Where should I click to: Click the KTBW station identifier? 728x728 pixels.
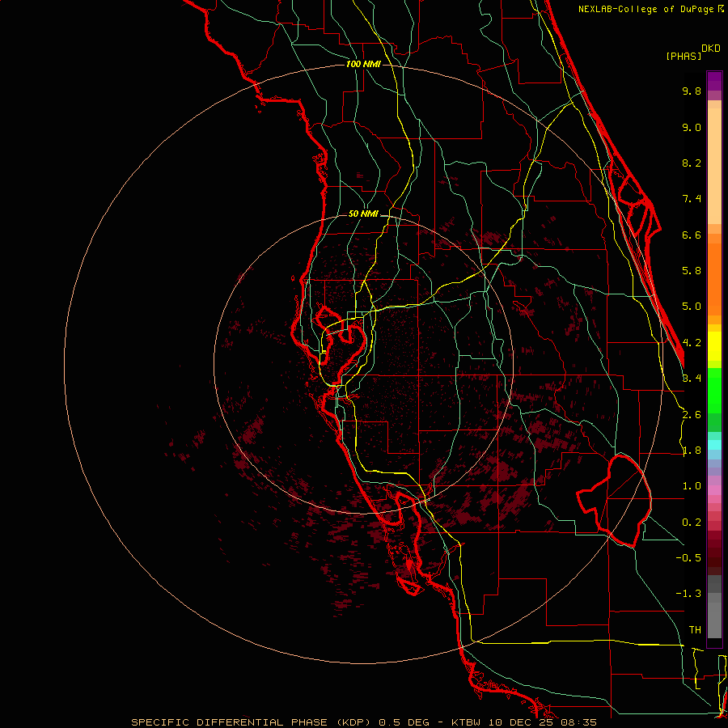(x=466, y=722)
